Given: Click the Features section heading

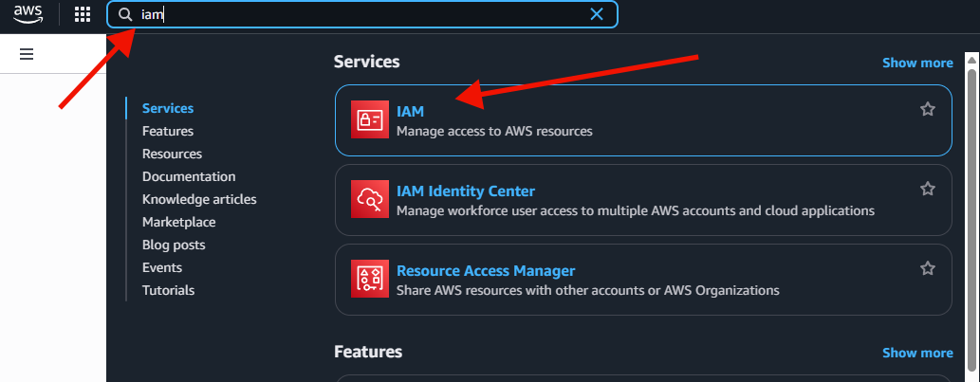Looking at the screenshot, I should point(368,352).
